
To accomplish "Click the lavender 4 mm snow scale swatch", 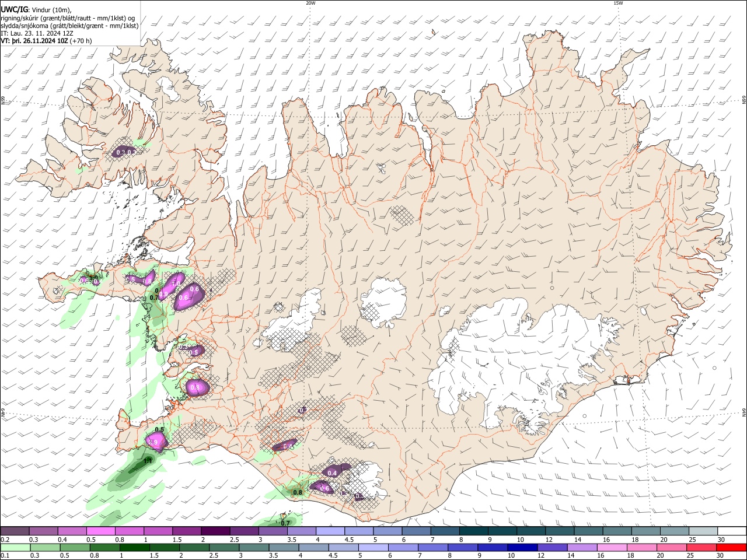I will coord(330,531).
